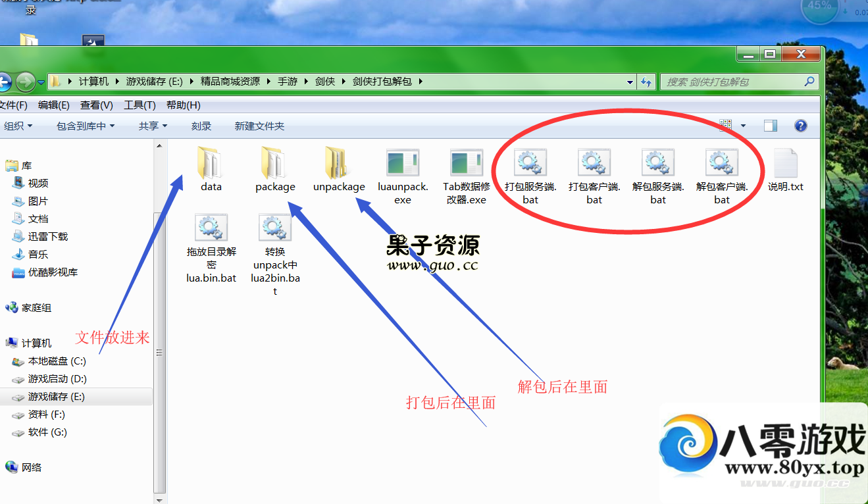868x504 pixels.
Task: Open the 共享 dropdown menu
Action: [x=153, y=126]
